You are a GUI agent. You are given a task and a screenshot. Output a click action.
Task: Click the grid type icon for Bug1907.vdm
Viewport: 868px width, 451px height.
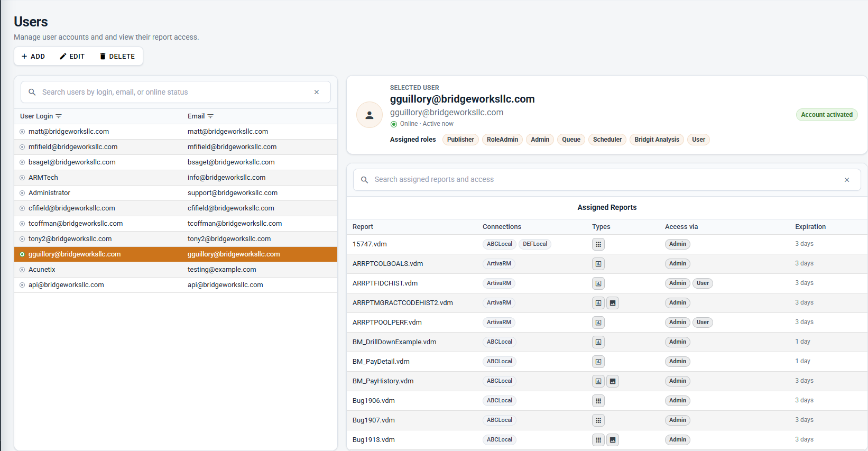click(x=598, y=420)
